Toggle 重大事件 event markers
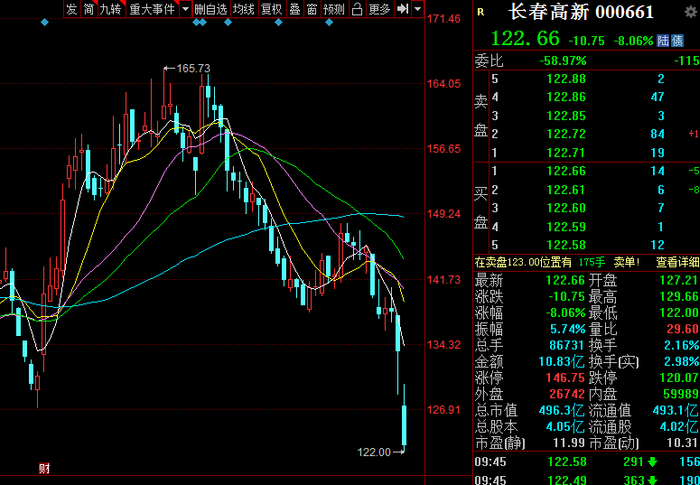Viewport: 700px width, 485px height. pyautogui.click(x=153, y=9)
